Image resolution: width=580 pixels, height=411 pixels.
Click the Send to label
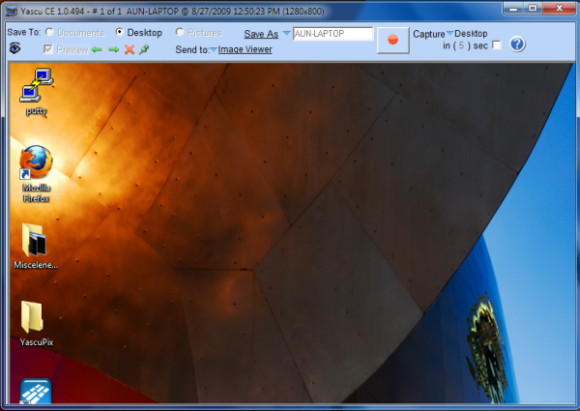[x=192, y=50]
